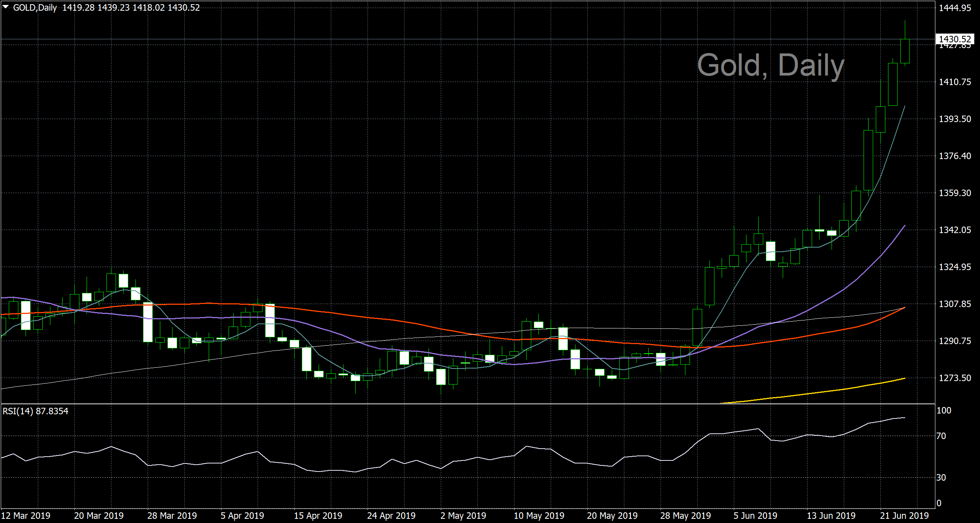Click the 1393.50 price axis label

[x=955, y=119]
